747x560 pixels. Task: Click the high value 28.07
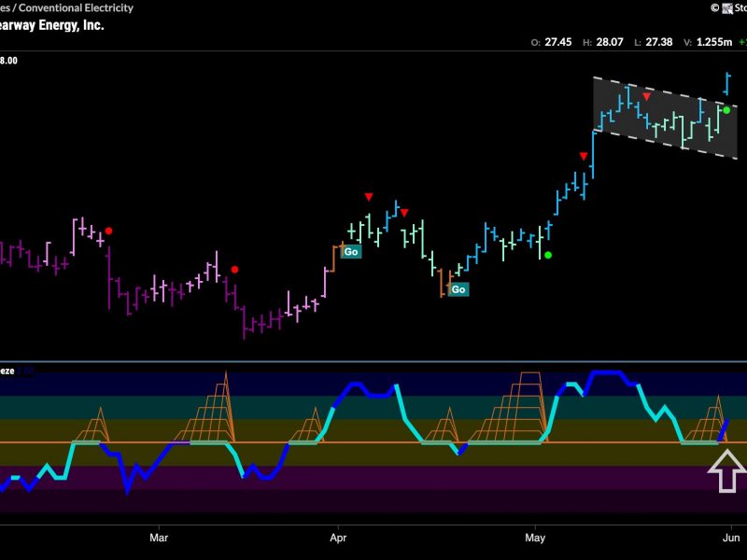pos(610,42)
